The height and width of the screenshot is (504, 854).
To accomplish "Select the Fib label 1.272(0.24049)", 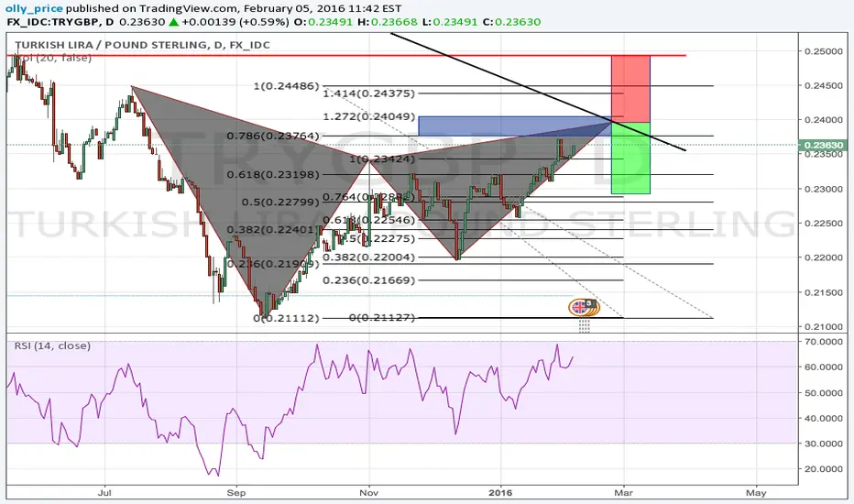I will 368,116.
